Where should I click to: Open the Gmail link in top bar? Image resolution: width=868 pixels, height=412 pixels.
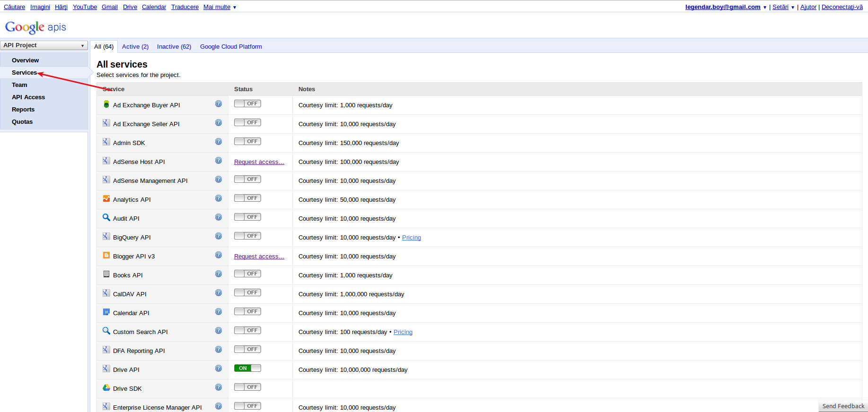(x=110, y=7)
